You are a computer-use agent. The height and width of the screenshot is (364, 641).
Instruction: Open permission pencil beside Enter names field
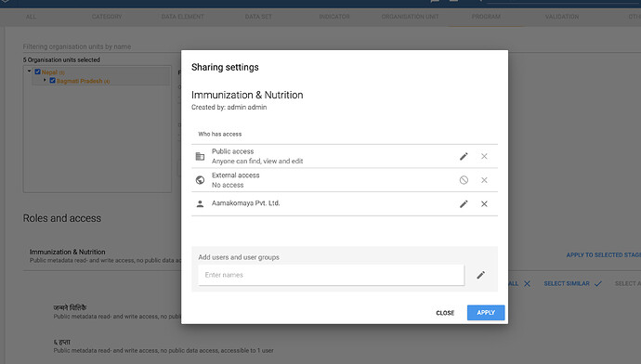(481, 275)
